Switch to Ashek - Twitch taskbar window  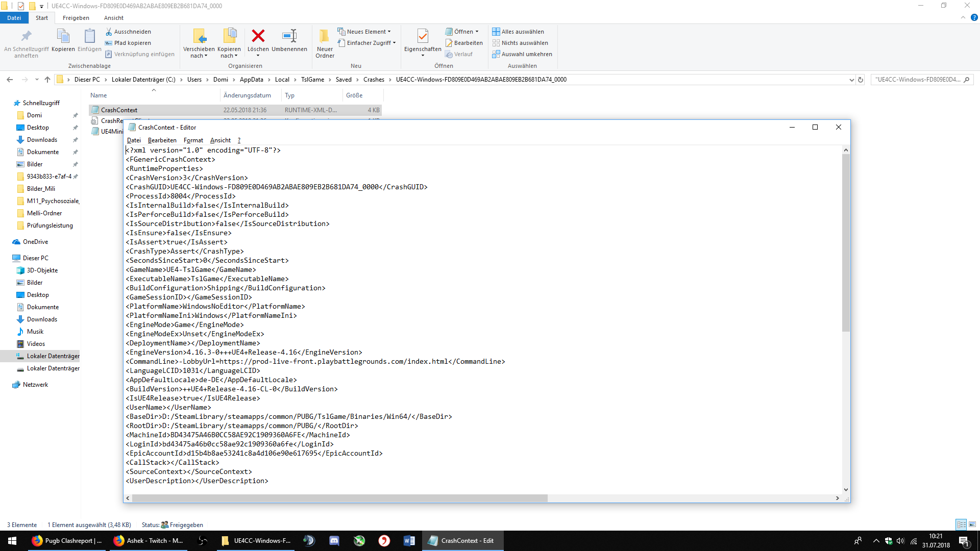(x=149, y=541)
